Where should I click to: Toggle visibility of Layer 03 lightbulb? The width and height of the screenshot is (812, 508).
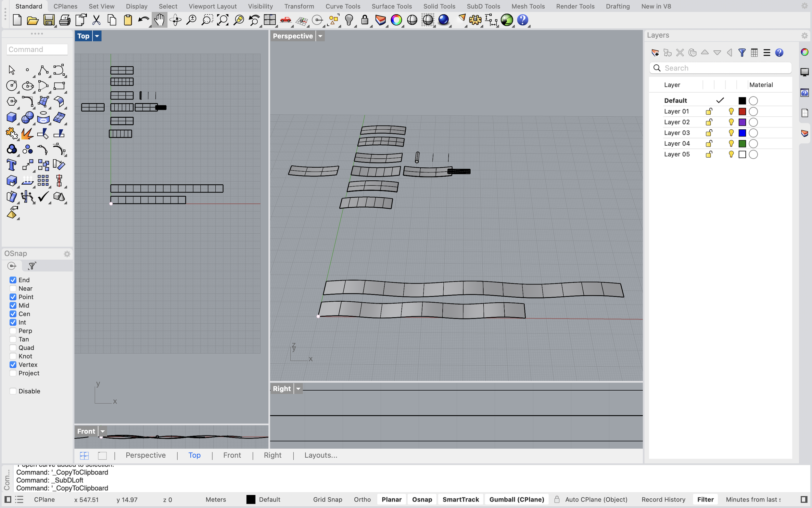[731, 132]
